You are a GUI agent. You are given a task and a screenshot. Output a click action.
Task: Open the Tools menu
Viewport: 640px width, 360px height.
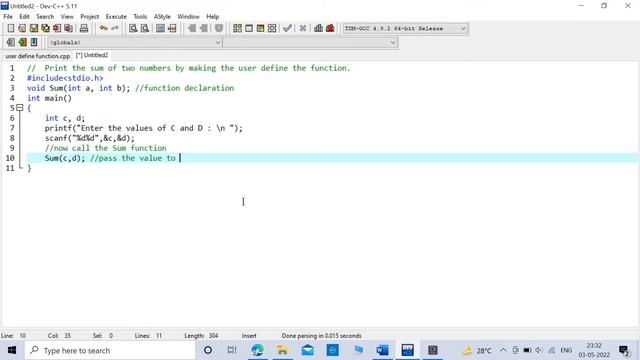point(140,17)
